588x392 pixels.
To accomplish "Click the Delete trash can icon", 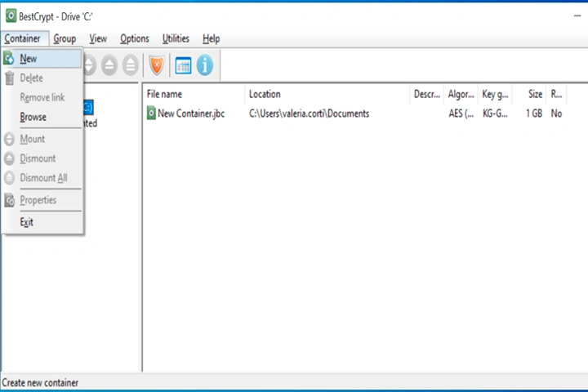I will (10, 78).
